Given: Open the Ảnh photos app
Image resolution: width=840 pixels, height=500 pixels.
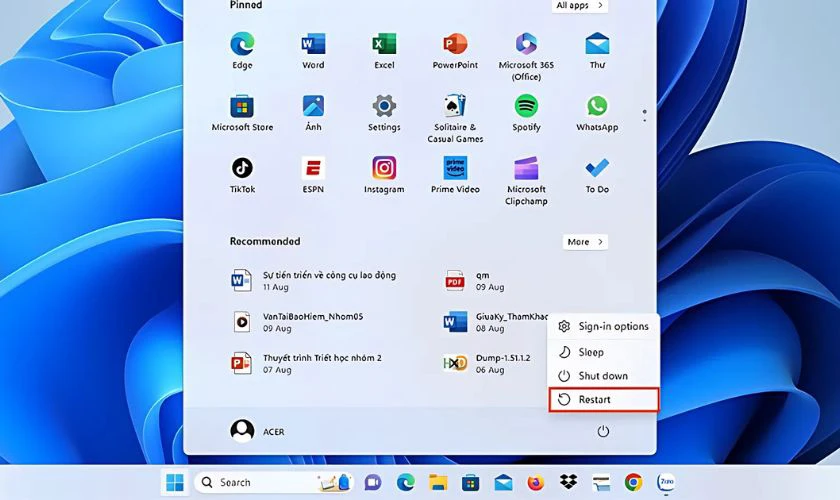Looking at the screenshot, I should (313, 113).
